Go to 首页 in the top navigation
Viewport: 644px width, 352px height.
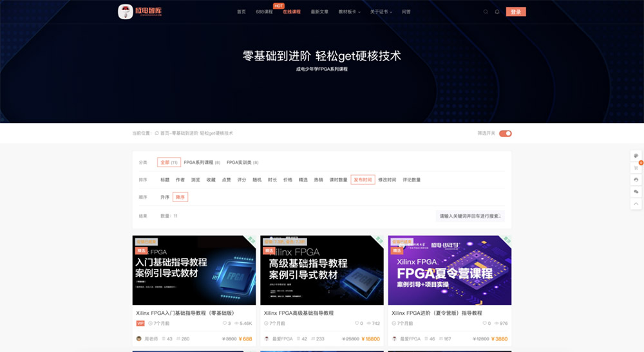click(x=241, y=12)
